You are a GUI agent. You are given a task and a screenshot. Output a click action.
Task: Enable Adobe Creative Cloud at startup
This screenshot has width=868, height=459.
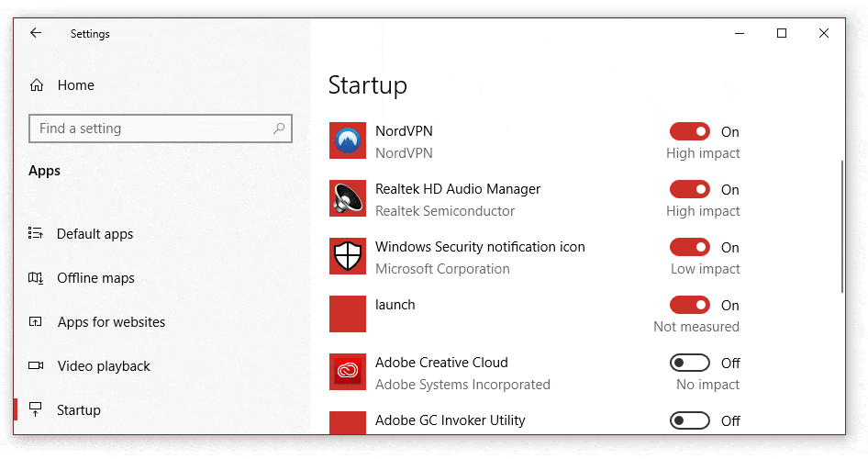coord(690,364)
